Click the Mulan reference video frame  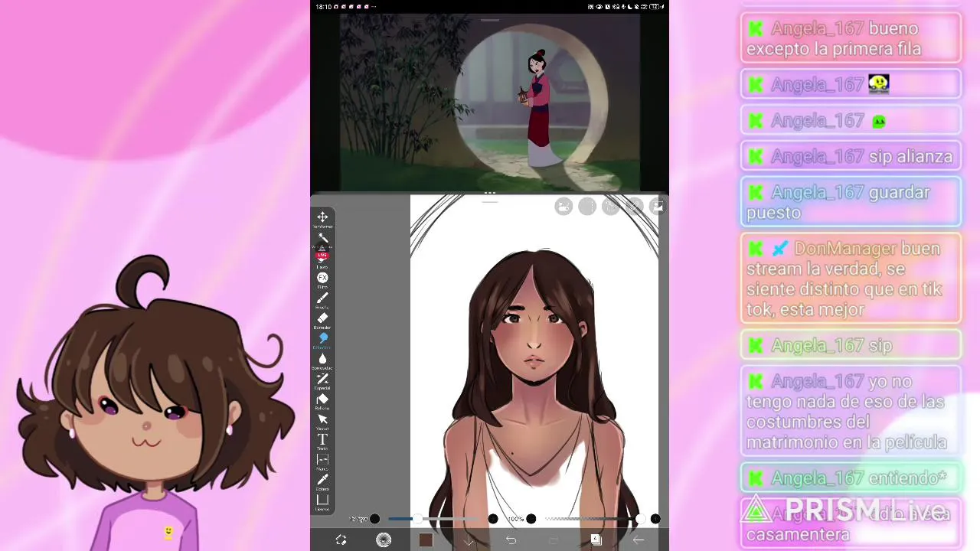[x=489, y=102]
